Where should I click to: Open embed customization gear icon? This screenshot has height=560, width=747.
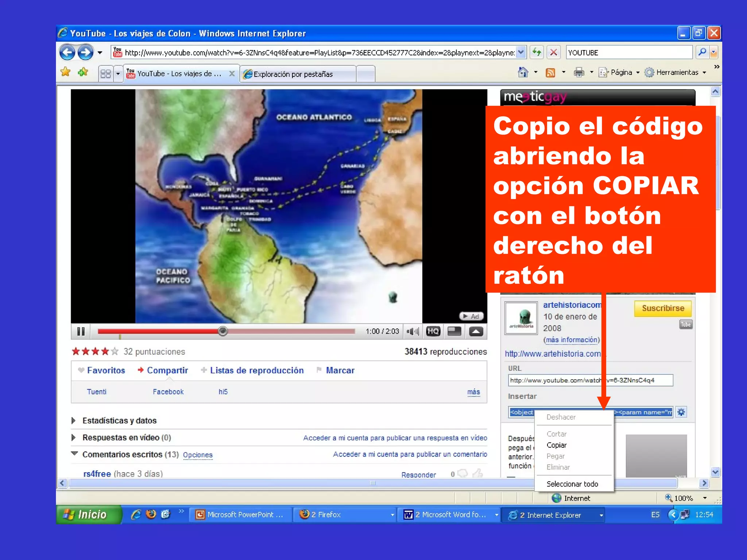pos(681,412)
